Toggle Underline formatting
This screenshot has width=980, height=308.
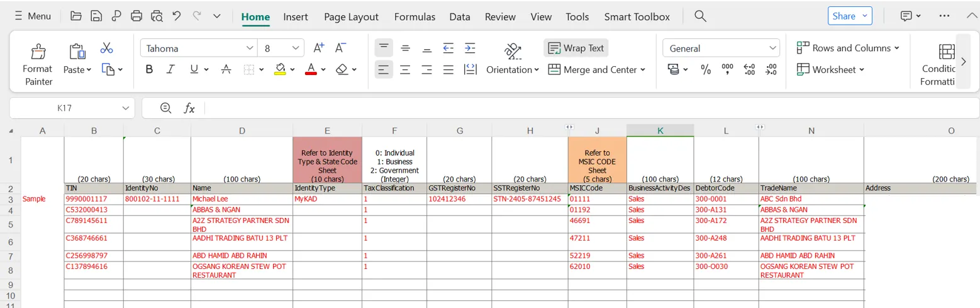coord(194,69)
